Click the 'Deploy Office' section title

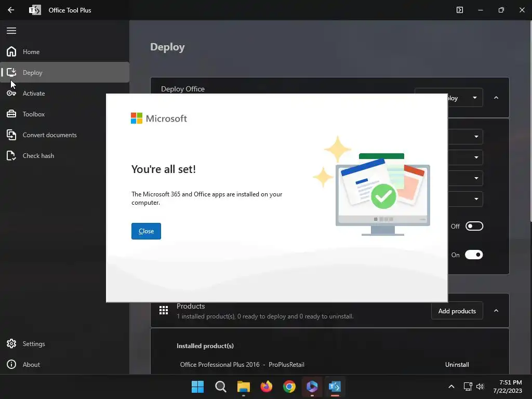[x=183, y=89]
